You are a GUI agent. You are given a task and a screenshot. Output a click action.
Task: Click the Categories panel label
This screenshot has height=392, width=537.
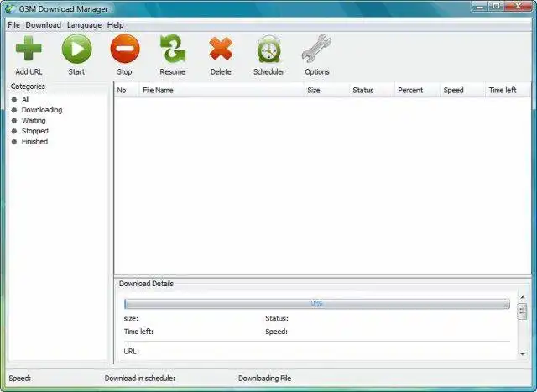coord(28,86)
